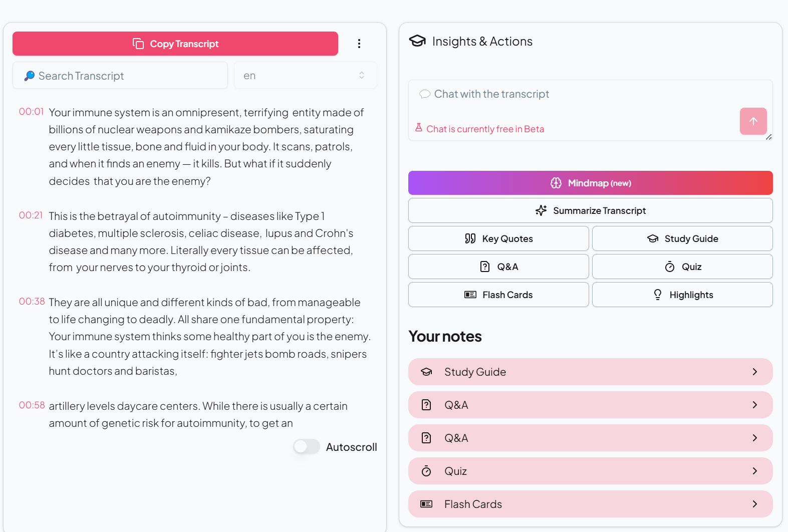788x532 pixels.
Task: Expand the Study Guide note chevron
Action: [x=754, y=372]
